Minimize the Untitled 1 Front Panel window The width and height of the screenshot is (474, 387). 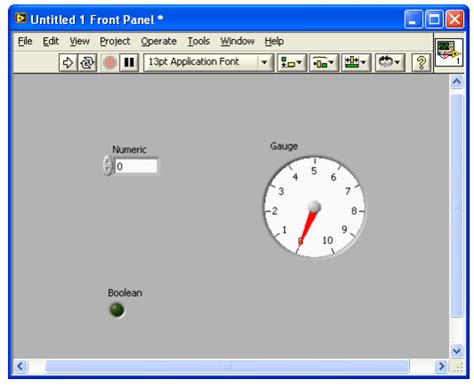tap(413, 19)
